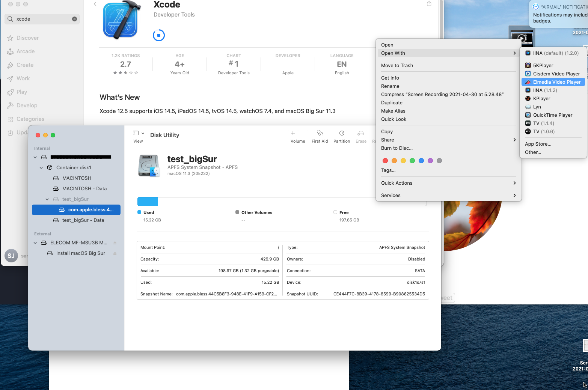Select Move to Trash
Image resolution: width=588 pixels, height=390 pixels.
click(x=448, y=65)
